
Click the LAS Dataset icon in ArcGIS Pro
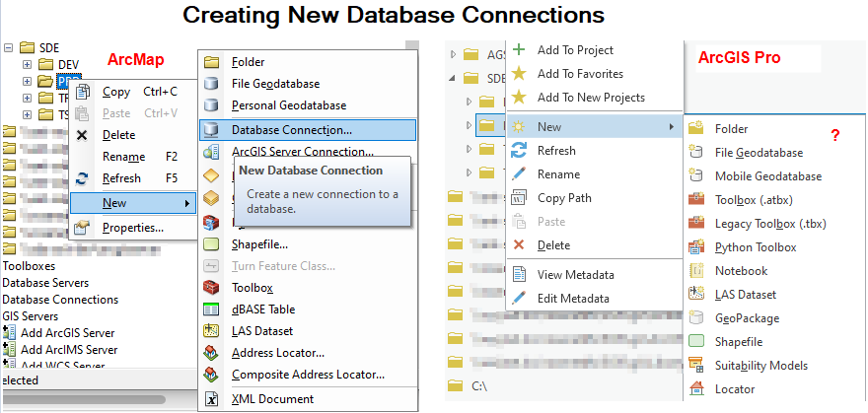coord(696,295)
